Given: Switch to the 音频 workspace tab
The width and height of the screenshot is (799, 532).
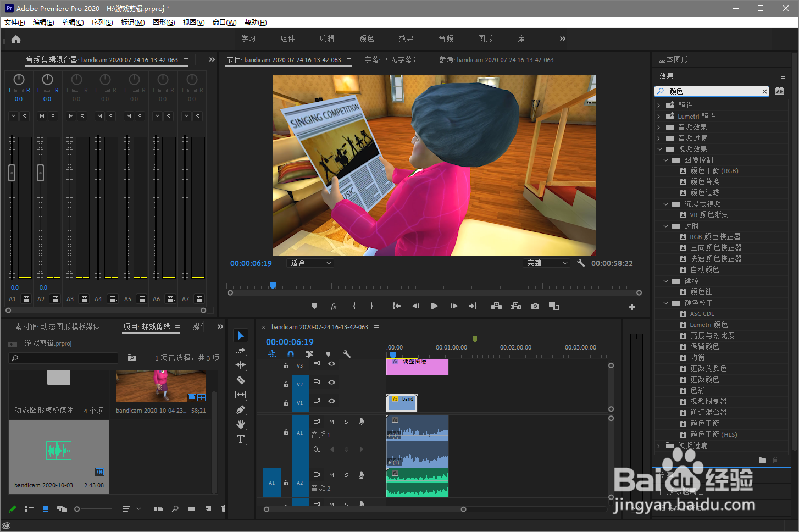Looking at the screenshot, I should tap(446, 38).
